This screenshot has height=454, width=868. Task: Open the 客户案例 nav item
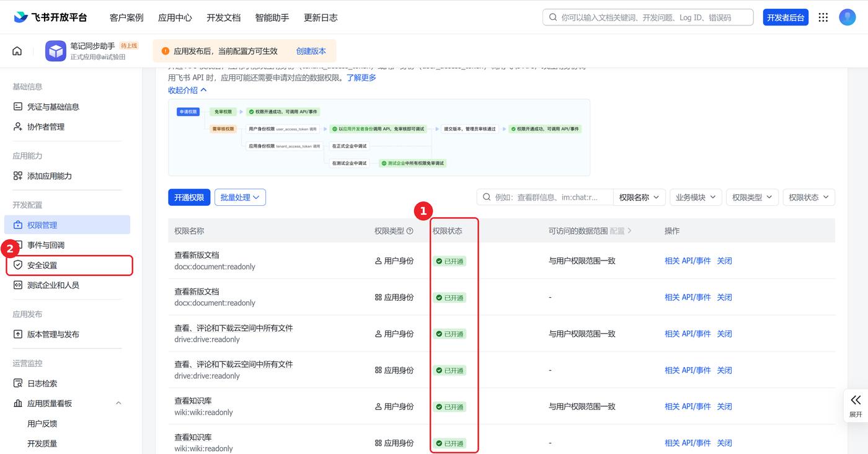click(x=126, y=17)
